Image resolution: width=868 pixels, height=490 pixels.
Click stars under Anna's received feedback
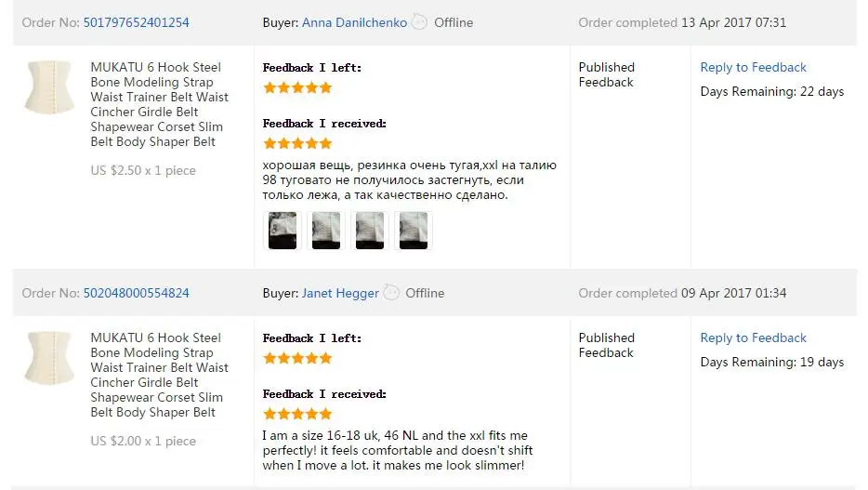click(297, 143)
